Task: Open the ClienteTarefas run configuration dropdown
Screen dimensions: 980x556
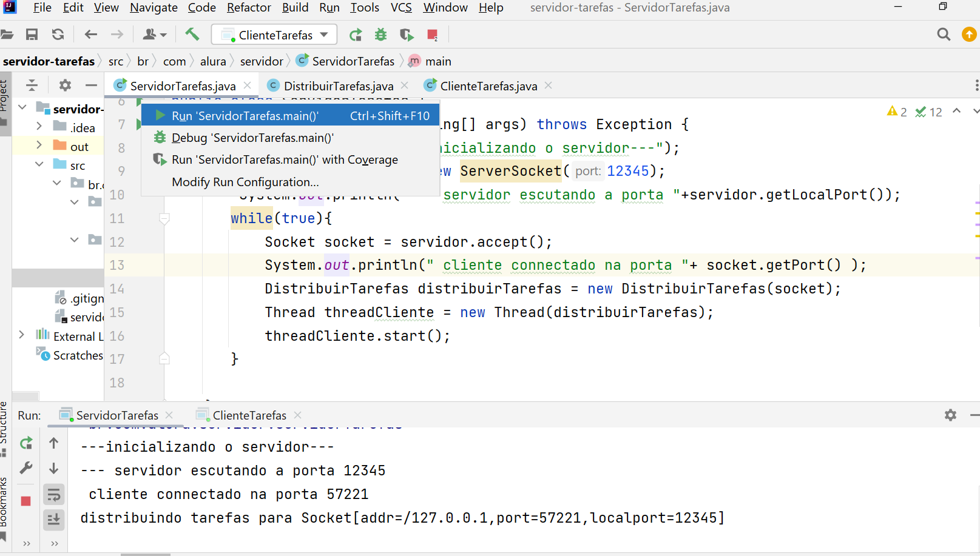Action: coord(274,35)
